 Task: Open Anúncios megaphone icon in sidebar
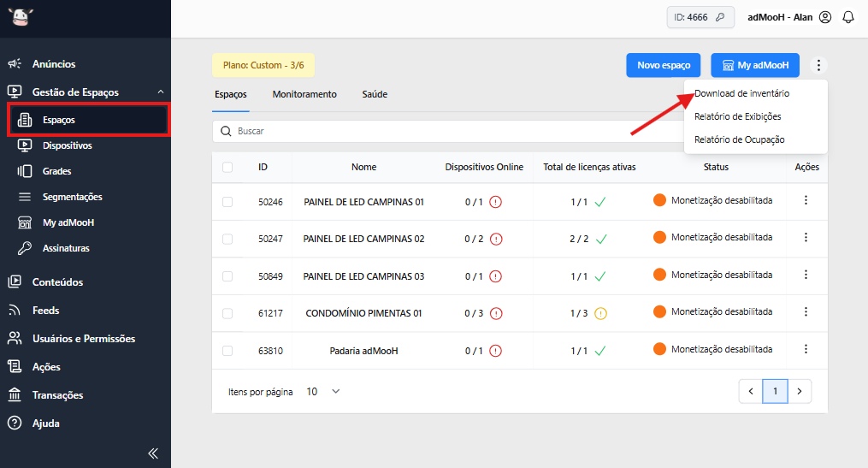[x=15, y=63]
